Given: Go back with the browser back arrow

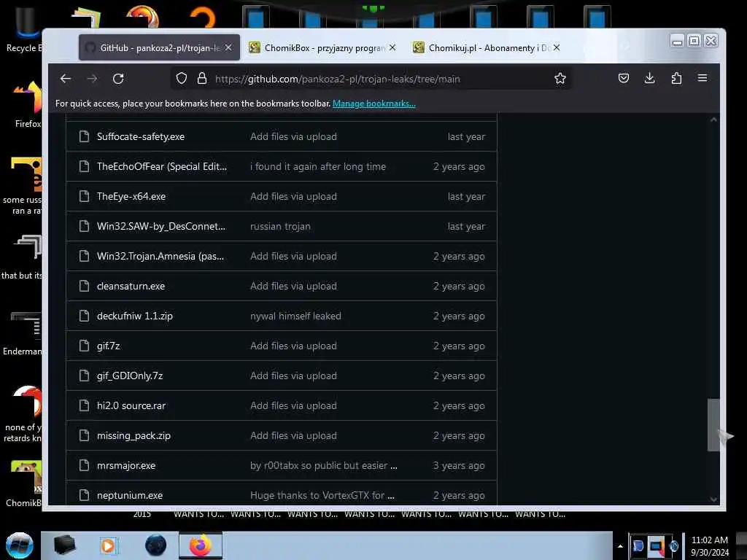Looking at the screenshot, I should (x=66, y=79).
